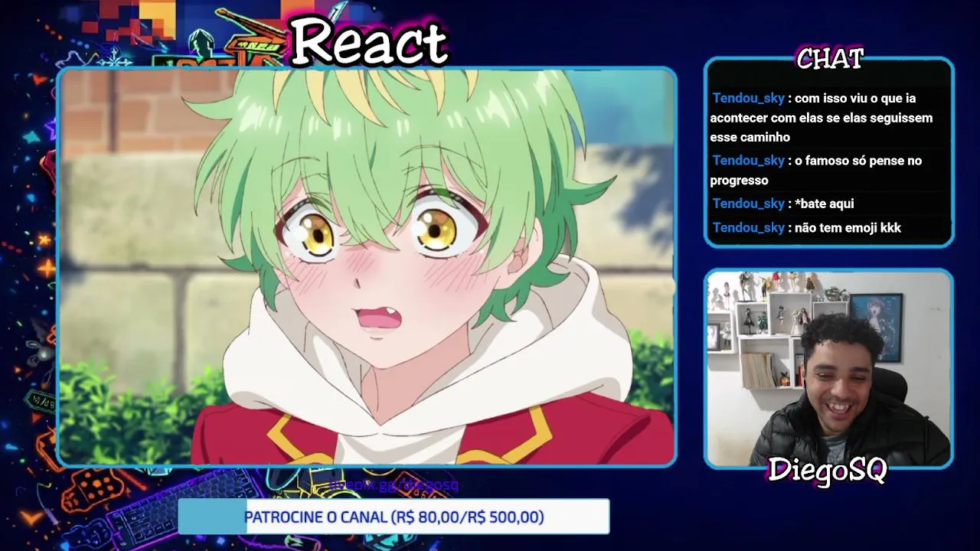Open Tendou_sky username beside "o famoso só pense"
980x551 pixels.
(748, 161)
